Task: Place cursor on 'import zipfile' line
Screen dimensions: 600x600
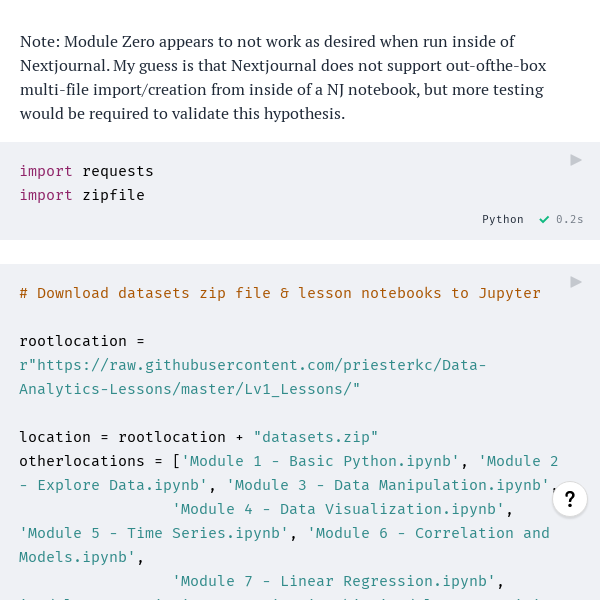Action: 82,195
